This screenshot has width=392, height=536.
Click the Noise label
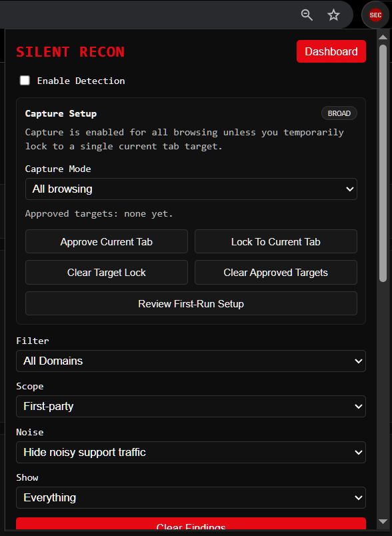[x=30, y=432]
